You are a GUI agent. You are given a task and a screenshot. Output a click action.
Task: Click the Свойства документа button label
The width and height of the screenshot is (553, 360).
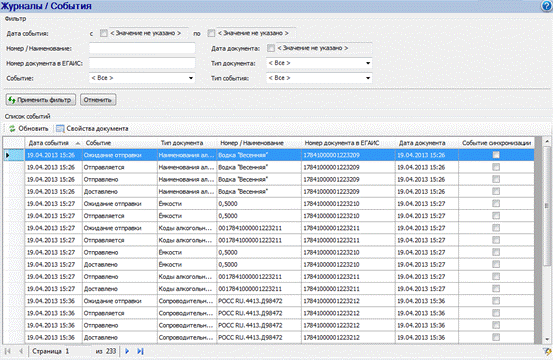pyautogui.click(x=97, y=129)
